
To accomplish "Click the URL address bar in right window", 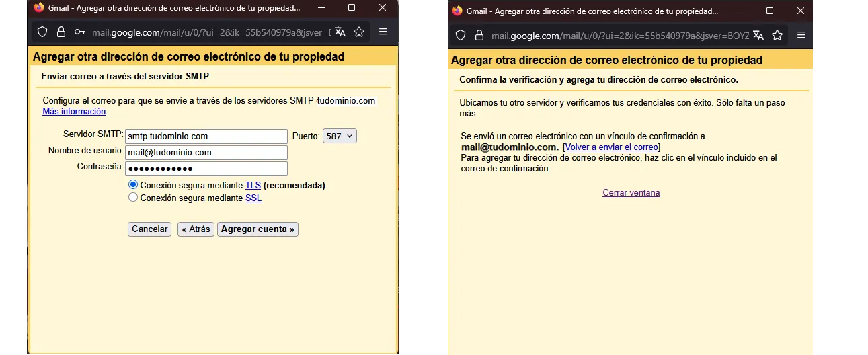I will tap(620, 36).
